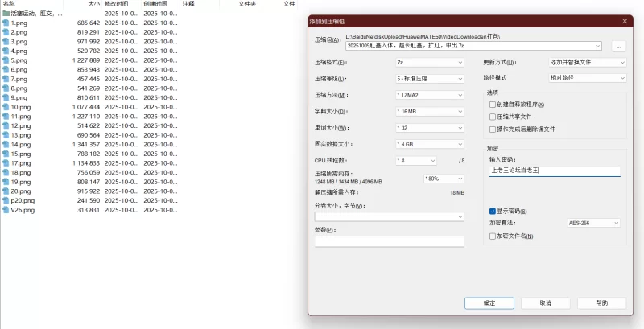
Task: Close the 添加到压缩包 dialog
Action: 625,21
